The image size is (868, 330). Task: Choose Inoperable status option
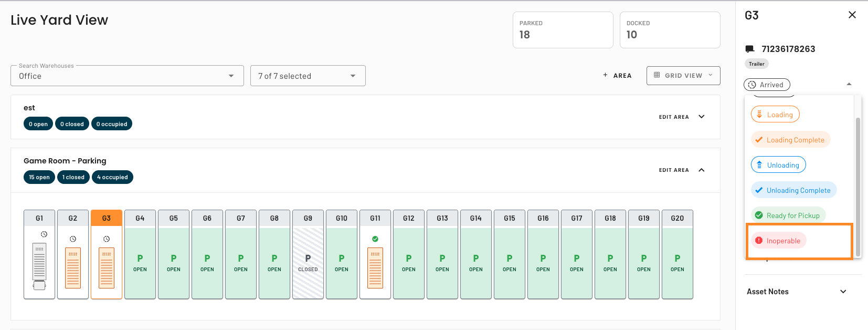point(779,241)
